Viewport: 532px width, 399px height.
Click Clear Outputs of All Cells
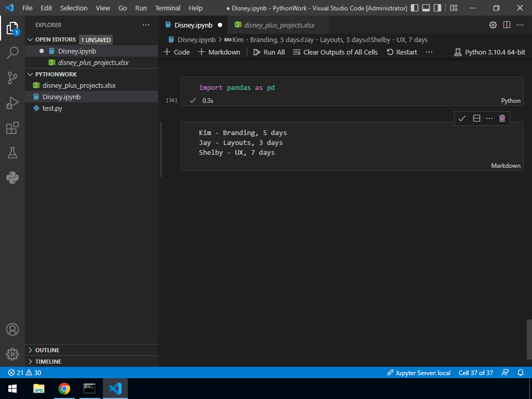(x=335, y=52)
